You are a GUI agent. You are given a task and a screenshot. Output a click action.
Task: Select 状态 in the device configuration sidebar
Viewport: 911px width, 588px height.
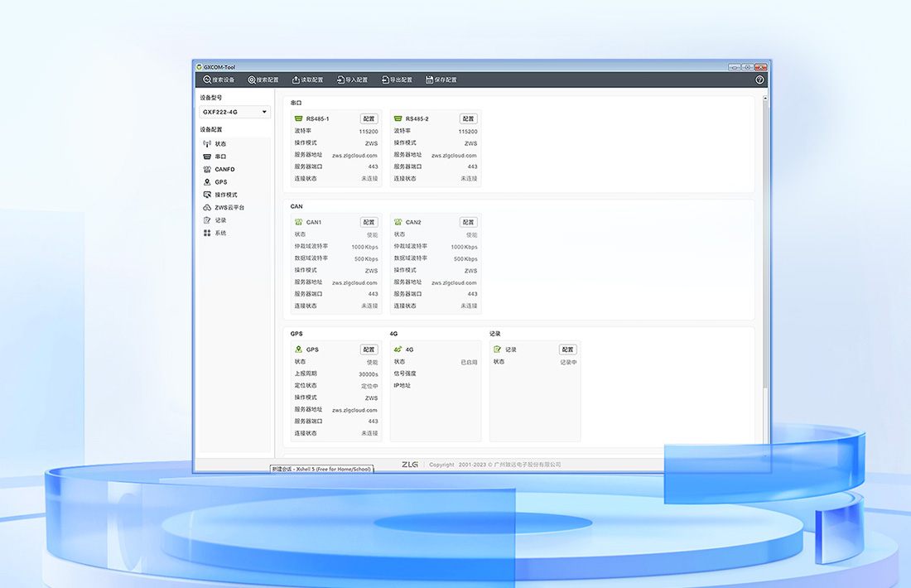click(x=220, y=144)
